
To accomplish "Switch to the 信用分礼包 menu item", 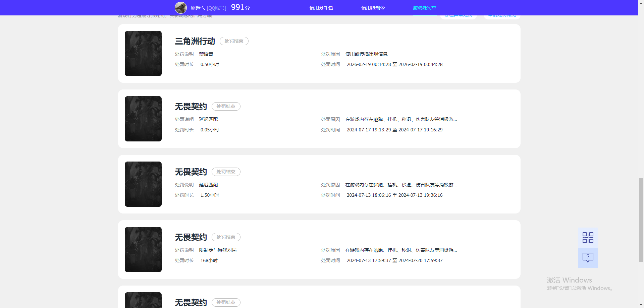I will click(x=321, y=7).
